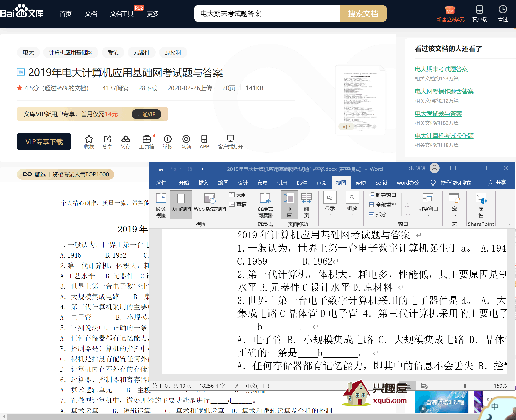The width and height of the screenshot is (516, 420).
Task: Click 全部重排 arrange all
Action: 382,205
